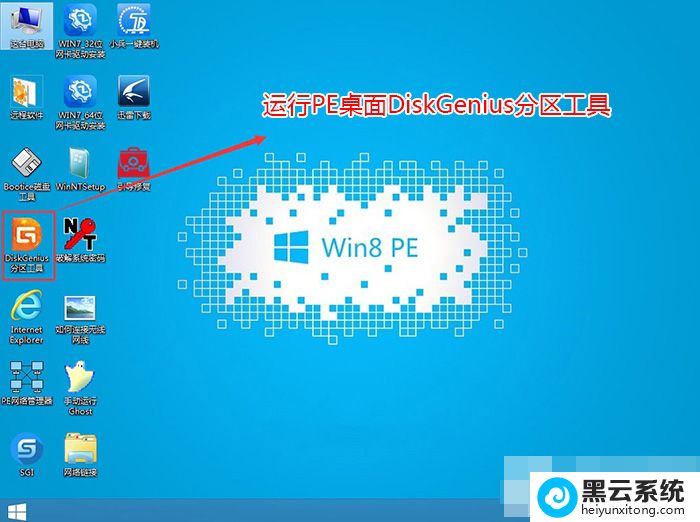This screenshot has width=700, height=522.
Task: Click the WinNTSetup desktop icon
Action: (80, 163)
